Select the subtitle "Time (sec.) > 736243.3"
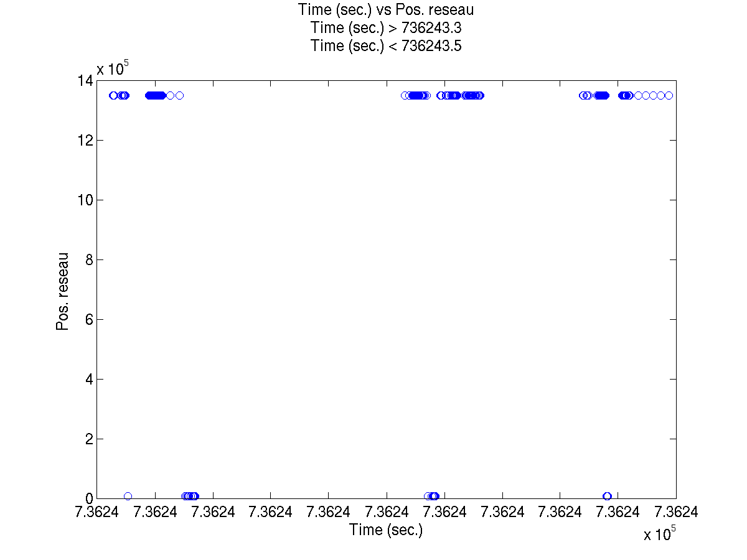Image resolution: width=747 pixels, height=560 pixels. [x=386, y=28]
